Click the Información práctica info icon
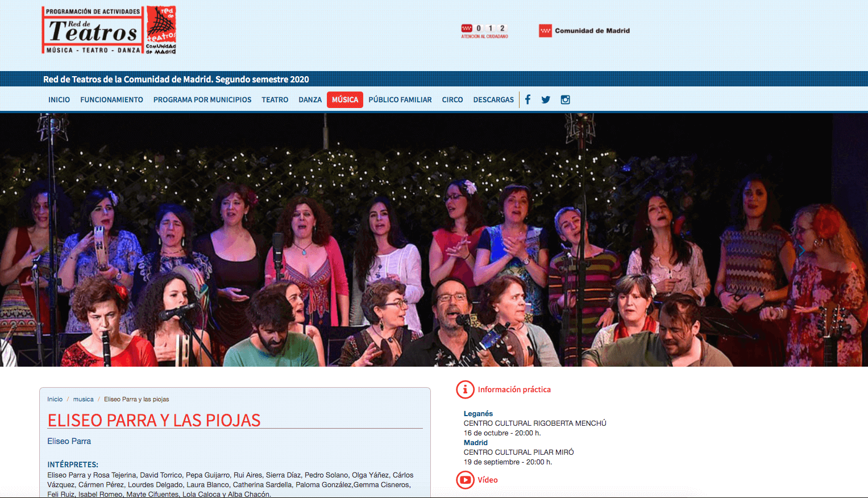This screenshot has width=868, height=498. pos(465,389)
